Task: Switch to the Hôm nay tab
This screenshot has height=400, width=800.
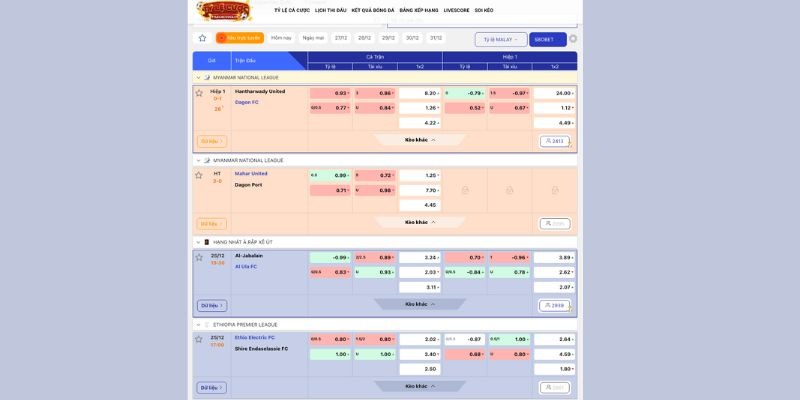Action: (x=281, y=38)
